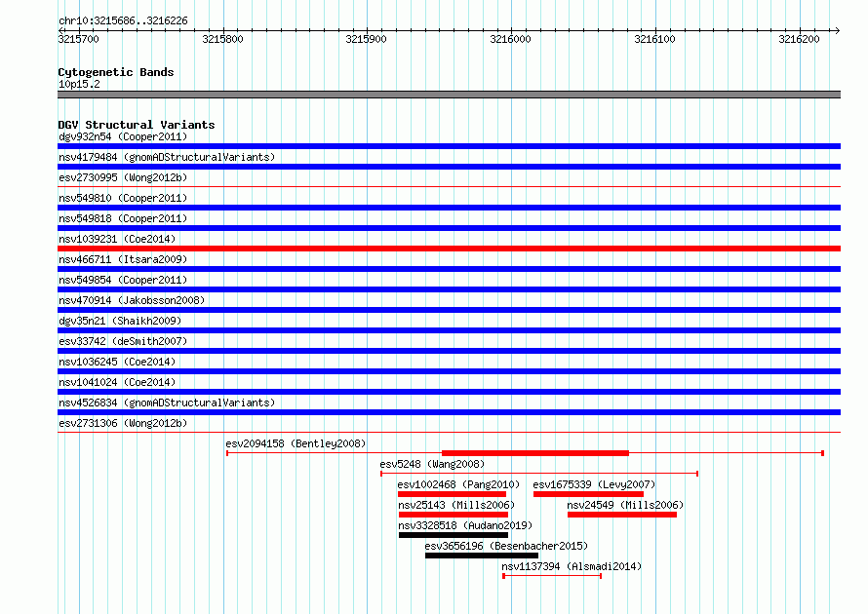Click the 10p15.2 band label

click(x=79, y=84)
